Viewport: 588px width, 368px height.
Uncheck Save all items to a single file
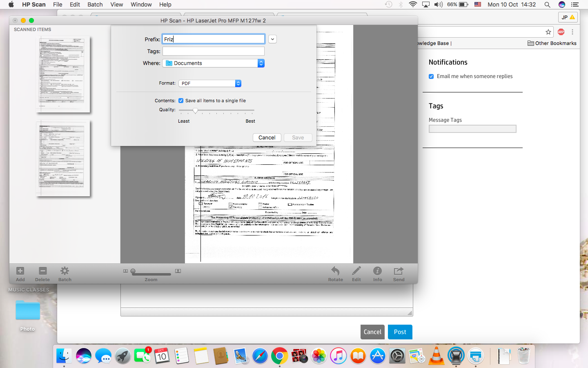[x=180, y=101]
